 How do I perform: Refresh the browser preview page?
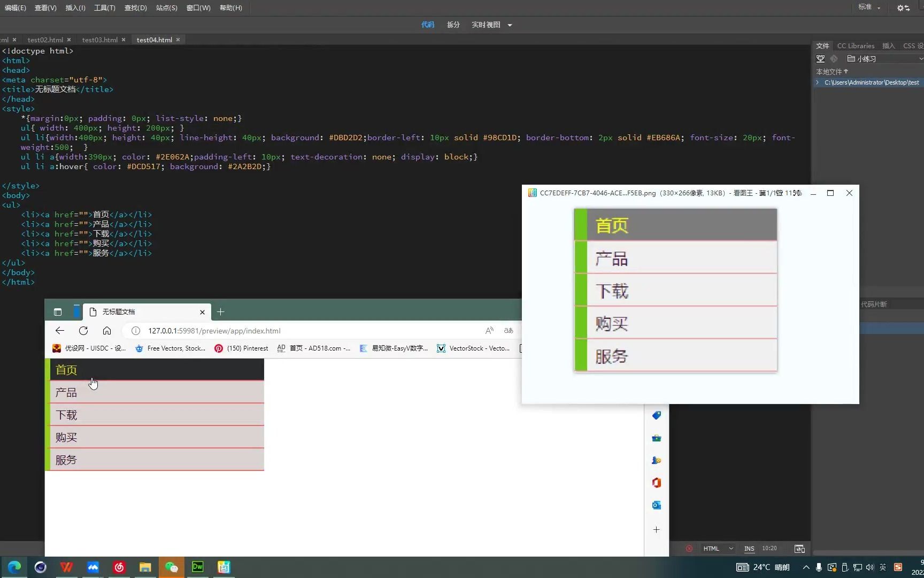[x=83, y=331]
